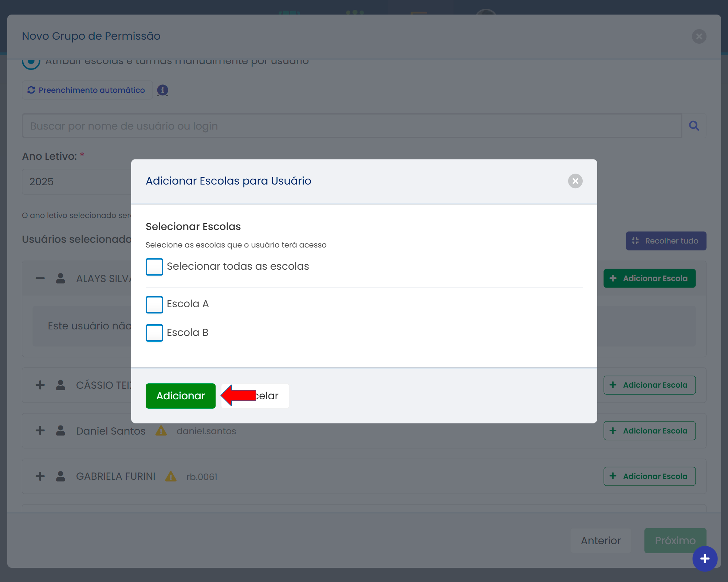Click info icon beside Preenchimento automático

(x=162, y=90)
